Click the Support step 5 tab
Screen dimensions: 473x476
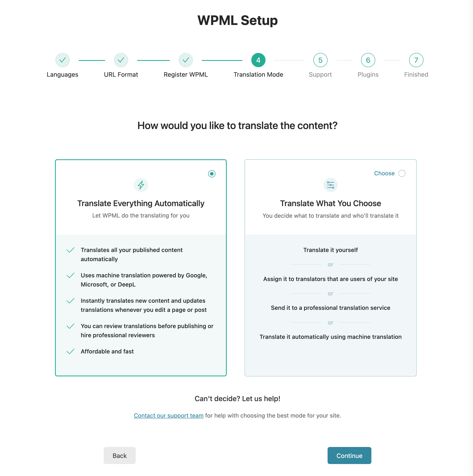pos(320,60)
